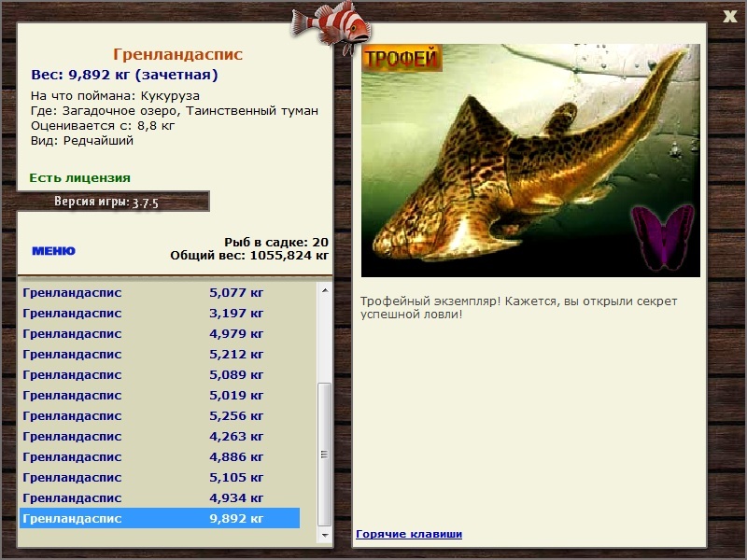Click the Трофейный экземпляр description text
This screenshot has width=747, height=560.
point(518,308)
